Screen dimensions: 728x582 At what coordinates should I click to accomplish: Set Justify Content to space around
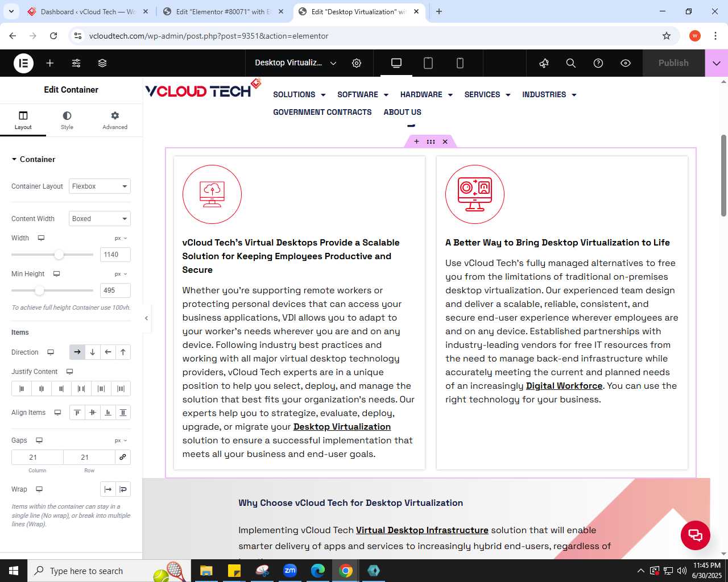[101, 389]
